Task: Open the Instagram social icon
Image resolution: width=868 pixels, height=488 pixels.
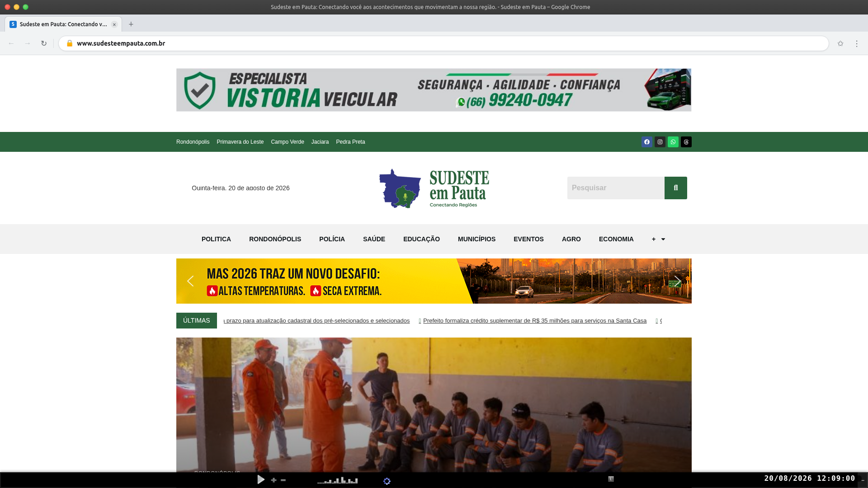Action: 660,142
